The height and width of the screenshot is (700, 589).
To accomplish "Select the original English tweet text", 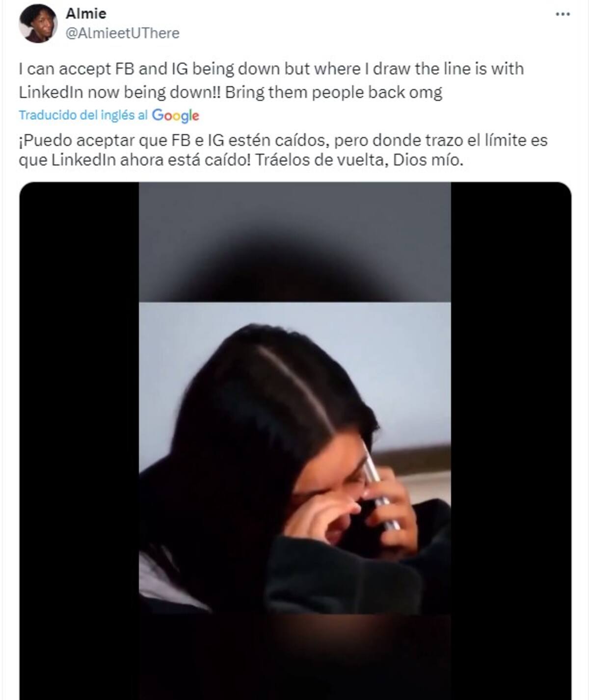I will coord(271,80).
